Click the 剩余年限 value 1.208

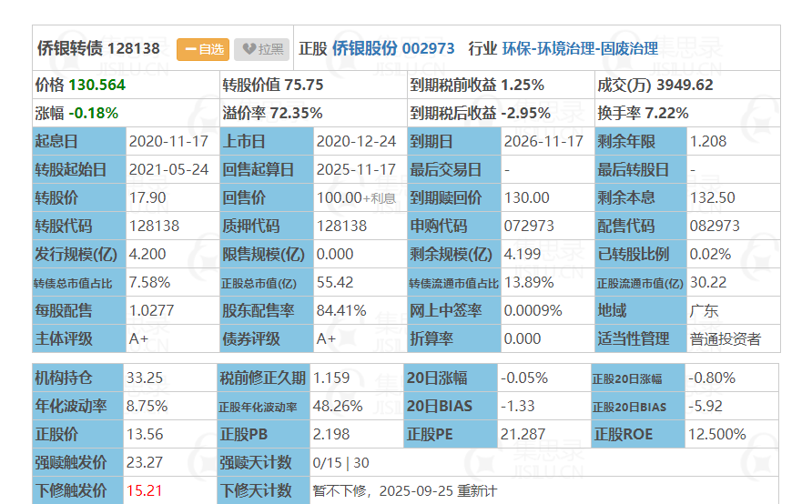coord(708,141)
